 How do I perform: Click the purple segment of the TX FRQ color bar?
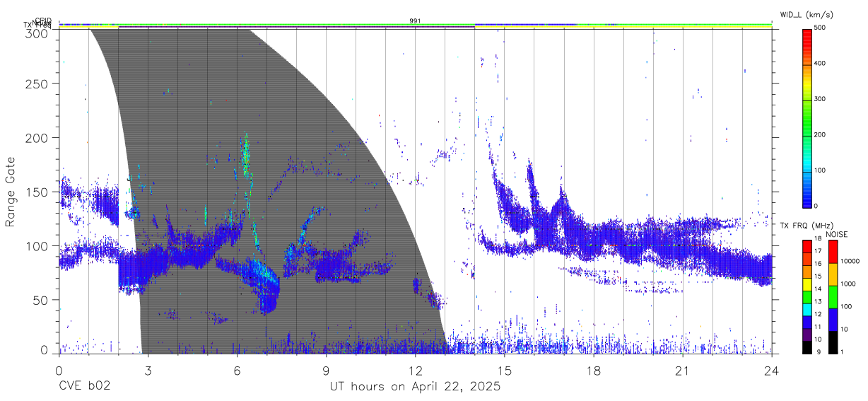point(807,335)
